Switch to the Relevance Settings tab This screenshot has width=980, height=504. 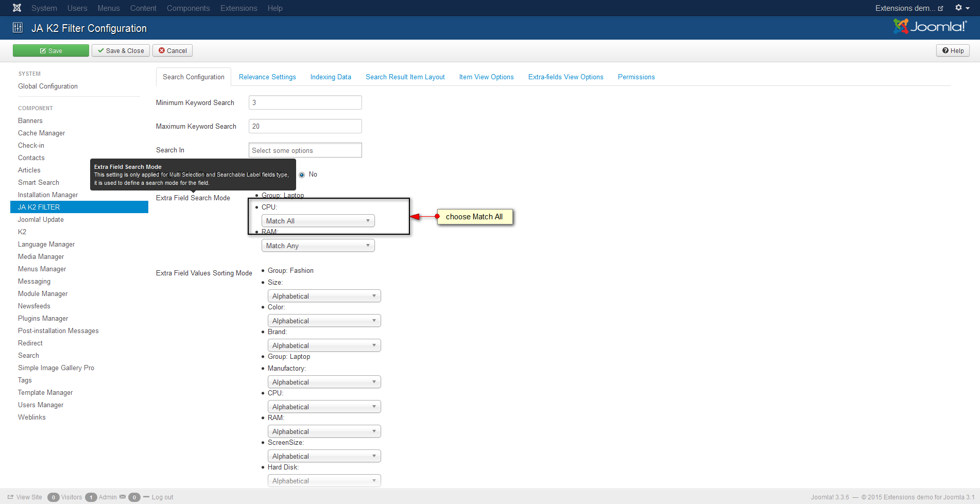tap(267, 77)
